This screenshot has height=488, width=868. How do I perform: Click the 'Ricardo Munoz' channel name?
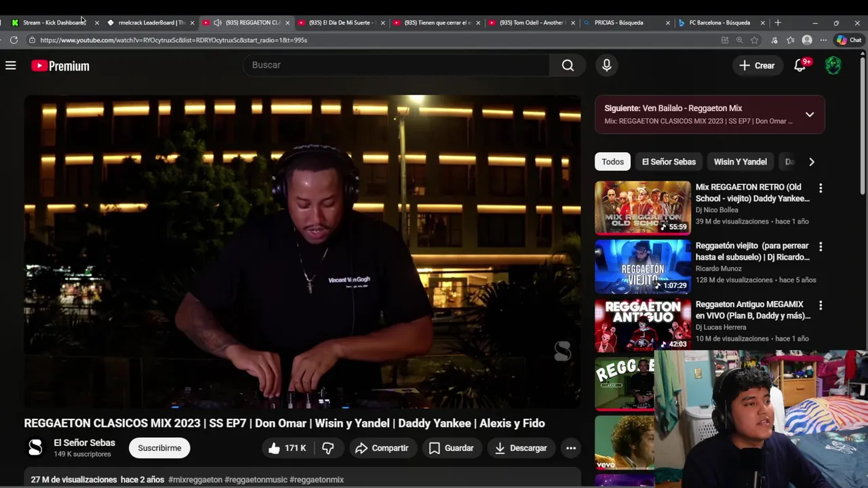pos(719,268)
